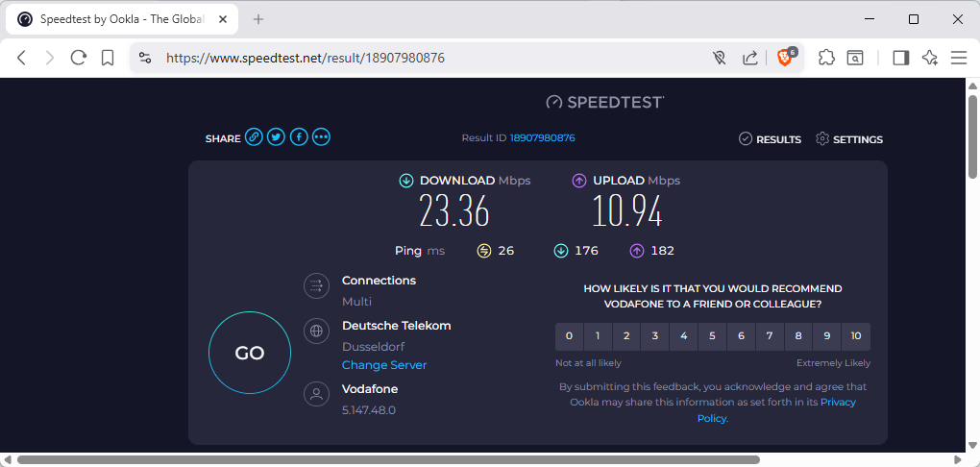Viewport: 980px width, 467px height.
Task: Open the browser extensions puzzle icon
Action: coord(826,58)
